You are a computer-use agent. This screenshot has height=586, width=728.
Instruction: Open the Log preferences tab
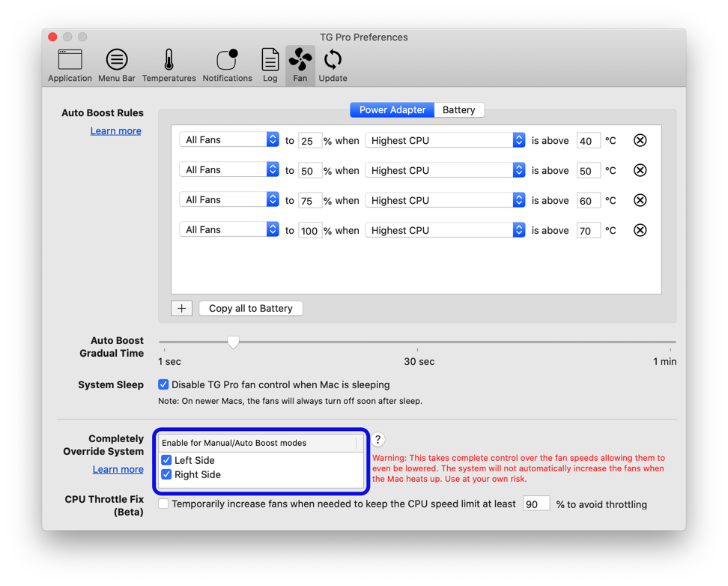[x=270, y=65]
